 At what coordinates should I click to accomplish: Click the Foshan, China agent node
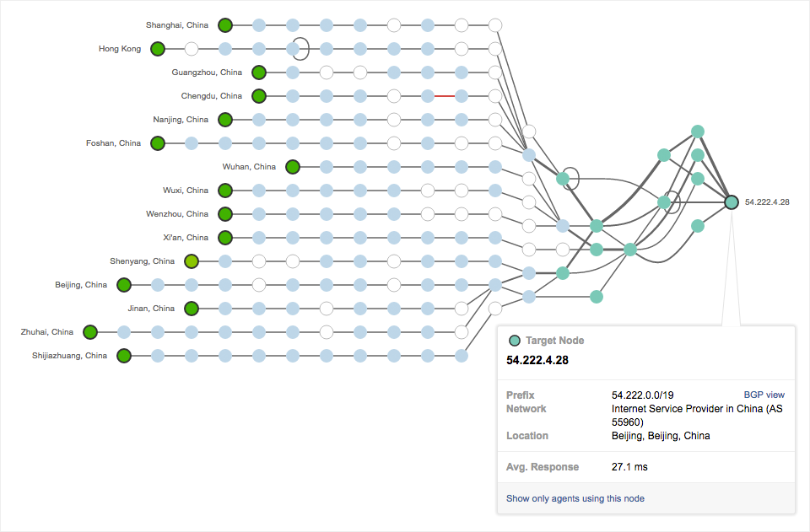(158, 143)
